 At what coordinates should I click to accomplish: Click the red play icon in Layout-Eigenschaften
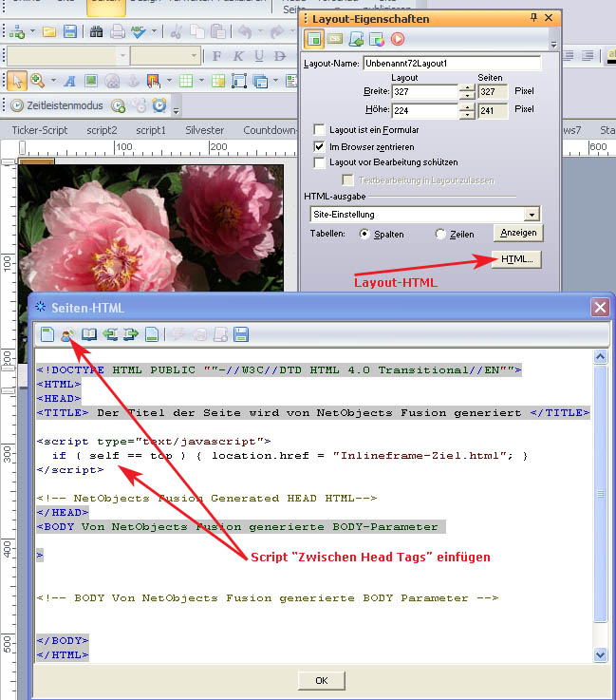point(398,39)
